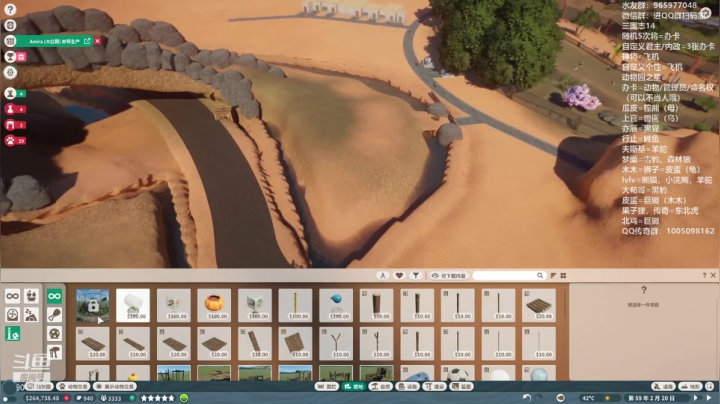720x404 pixels.
Task: Select the Y-shaped branch pole item
Action: (336, 343)
